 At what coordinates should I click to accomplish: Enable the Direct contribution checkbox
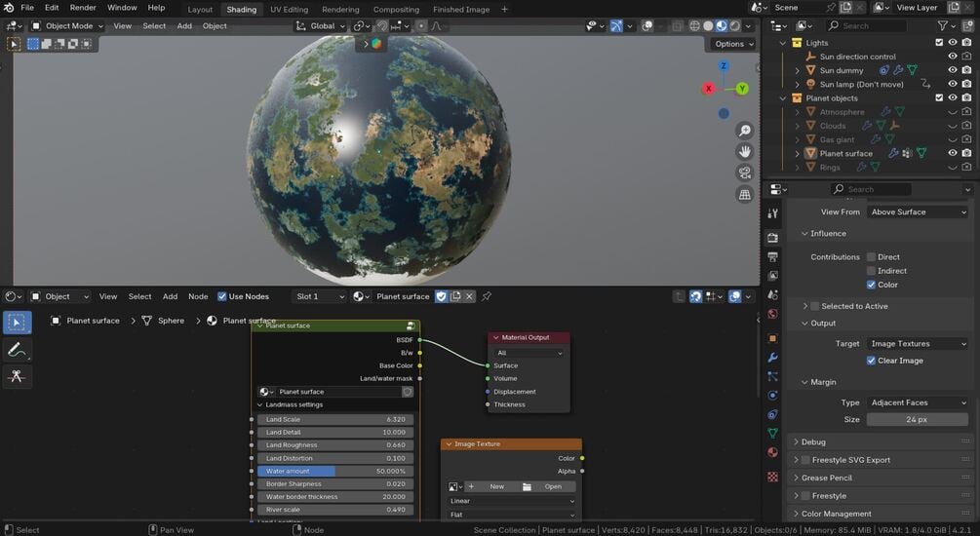(871, 257)
